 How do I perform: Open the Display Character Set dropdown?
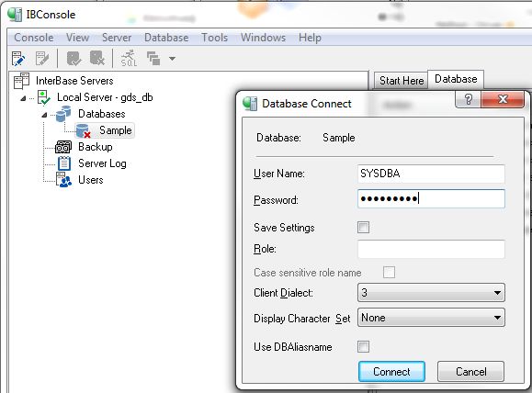pos(431,318)
